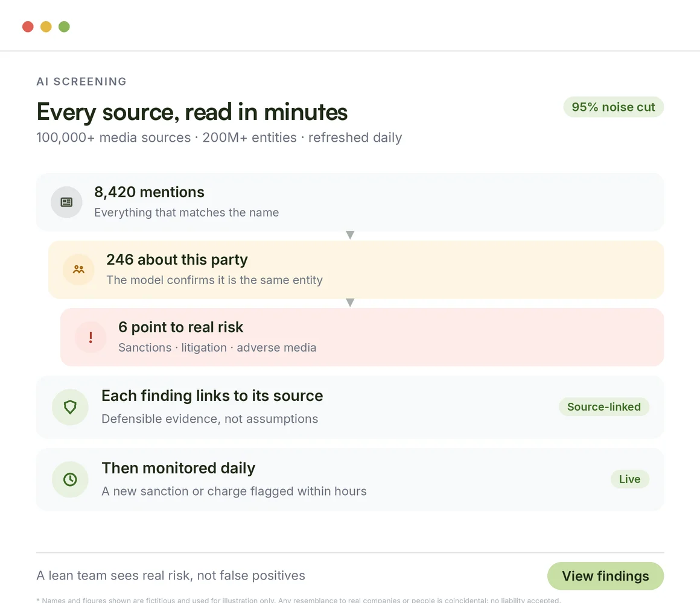Click the newspaper icon beside 8,420 mentions
The height and width of the screenshot is (603, 700).
click(x=66, y=202)
